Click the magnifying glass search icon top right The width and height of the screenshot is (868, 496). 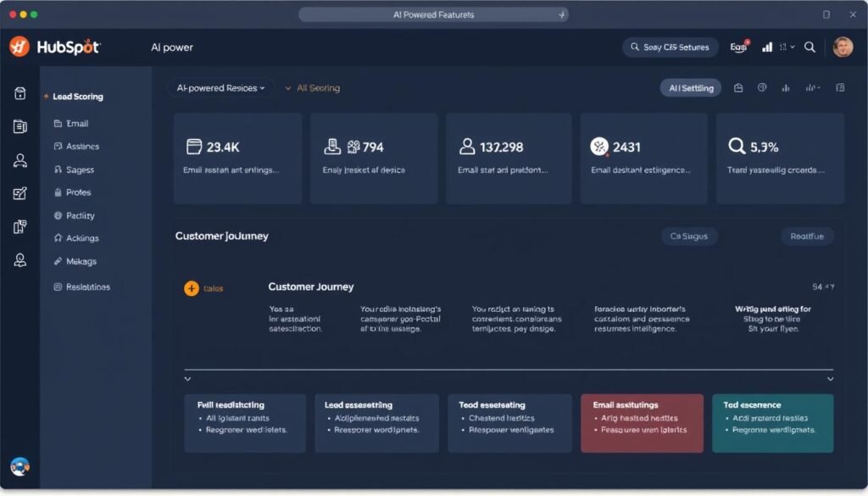click(810, 47)
